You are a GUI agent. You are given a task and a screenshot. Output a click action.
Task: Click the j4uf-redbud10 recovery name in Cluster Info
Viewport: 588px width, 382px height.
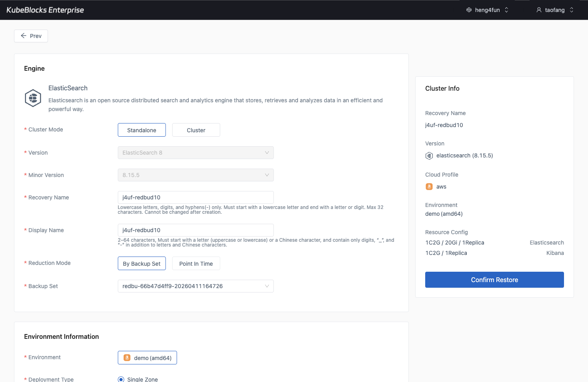click(444, 125)
